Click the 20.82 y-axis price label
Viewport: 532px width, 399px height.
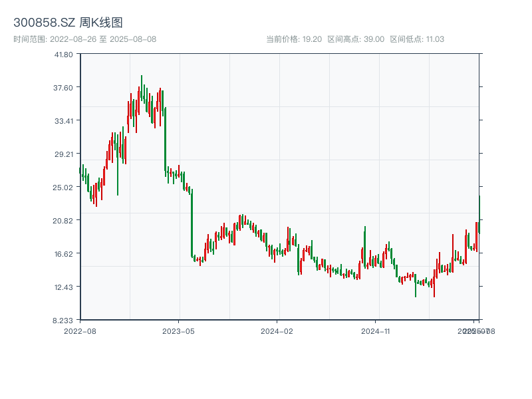[64, 221]
